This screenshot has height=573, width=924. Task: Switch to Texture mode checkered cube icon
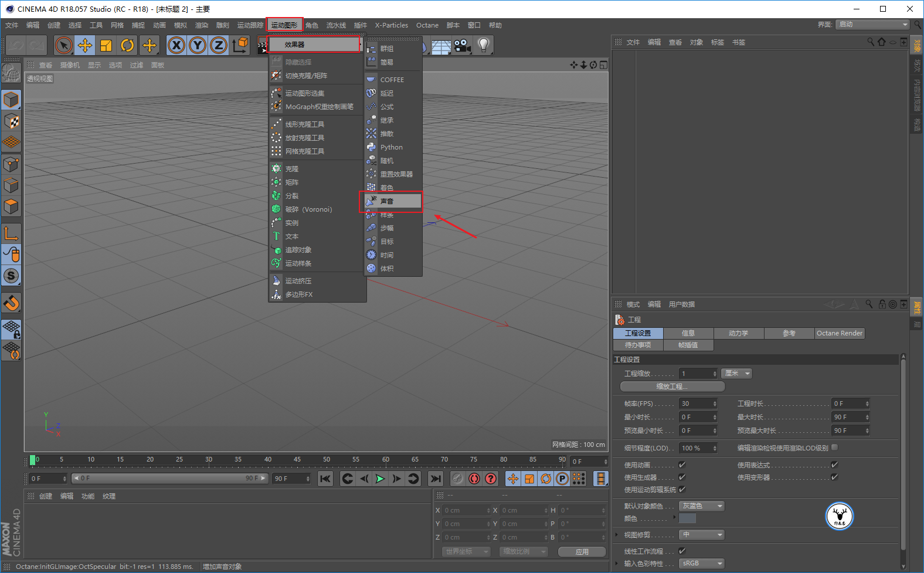click(11, 121)
